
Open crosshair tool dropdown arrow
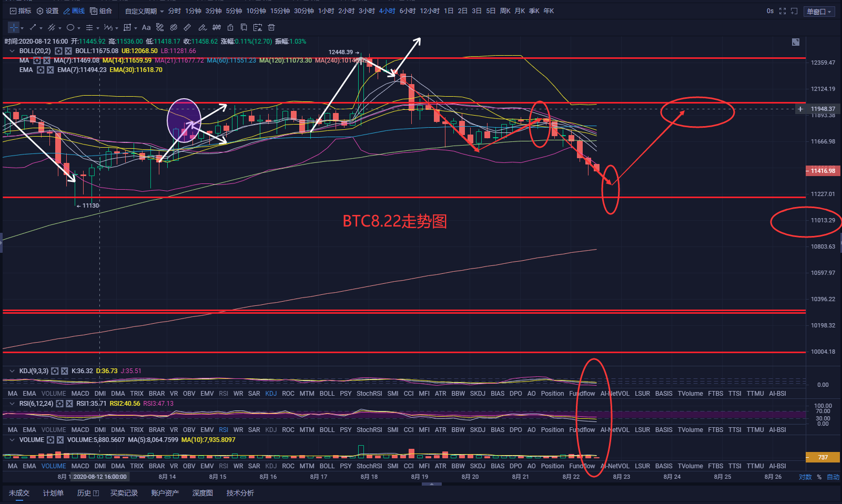point(22,28)
